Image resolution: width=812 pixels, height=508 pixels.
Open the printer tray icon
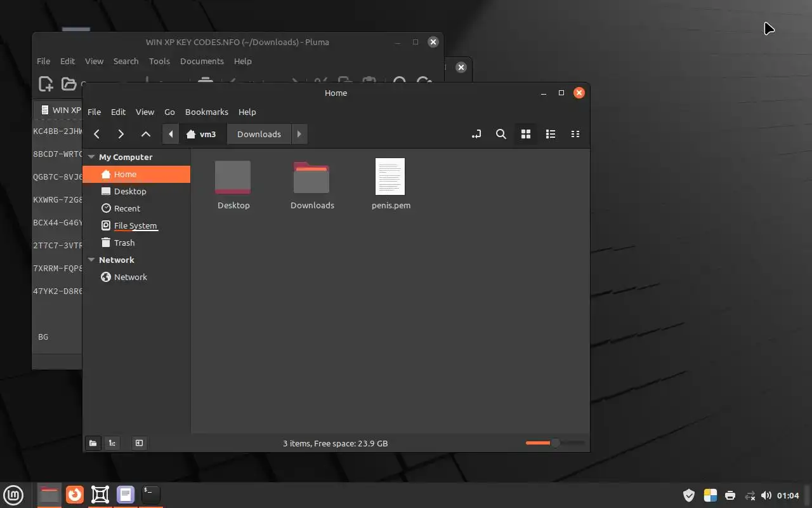pyautogui.click(x=730, y=495)
